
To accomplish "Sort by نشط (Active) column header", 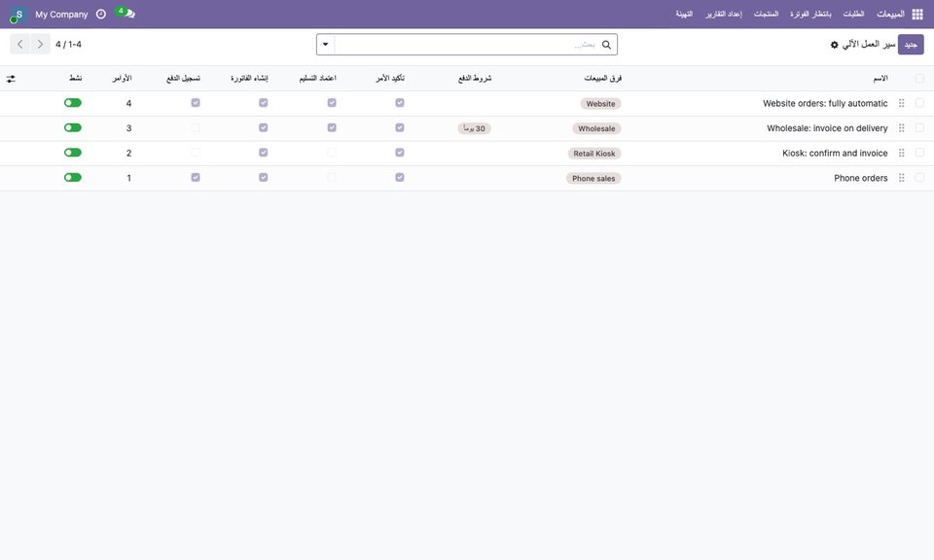I will (76, 79).
